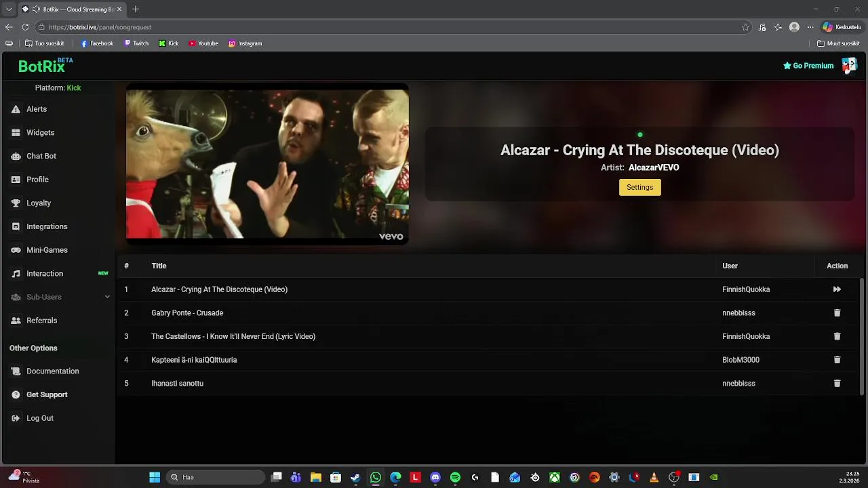Open the Keskustelu Copilot button
The width and height of the screenshot is (868, 488).
point(842,27)
